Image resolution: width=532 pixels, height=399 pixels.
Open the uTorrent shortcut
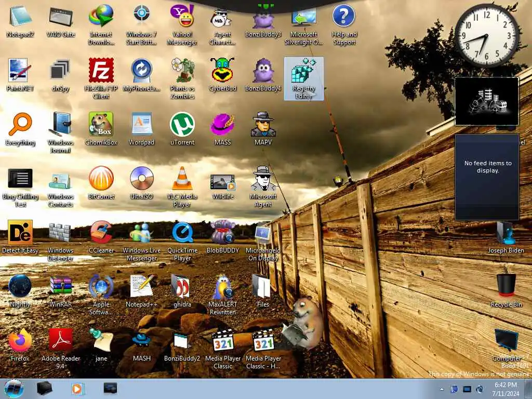182,129
